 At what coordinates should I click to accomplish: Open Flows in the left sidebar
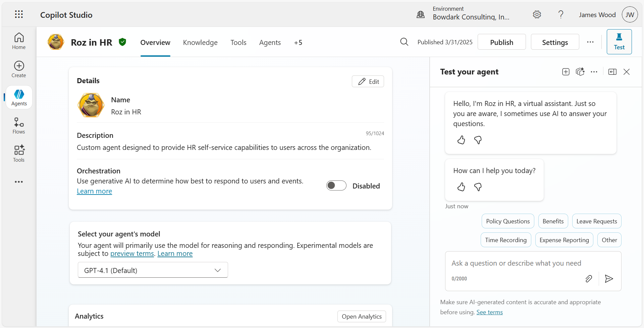tap(19, 125)
